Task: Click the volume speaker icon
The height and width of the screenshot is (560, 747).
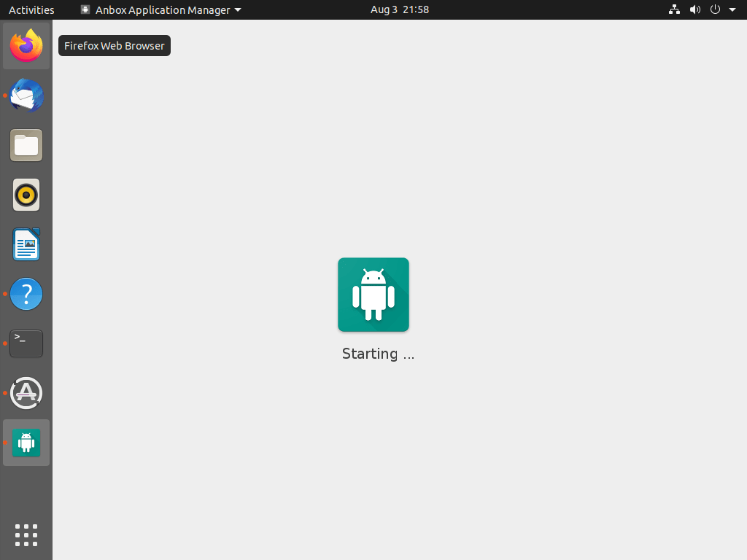Action: click(694, 9)
